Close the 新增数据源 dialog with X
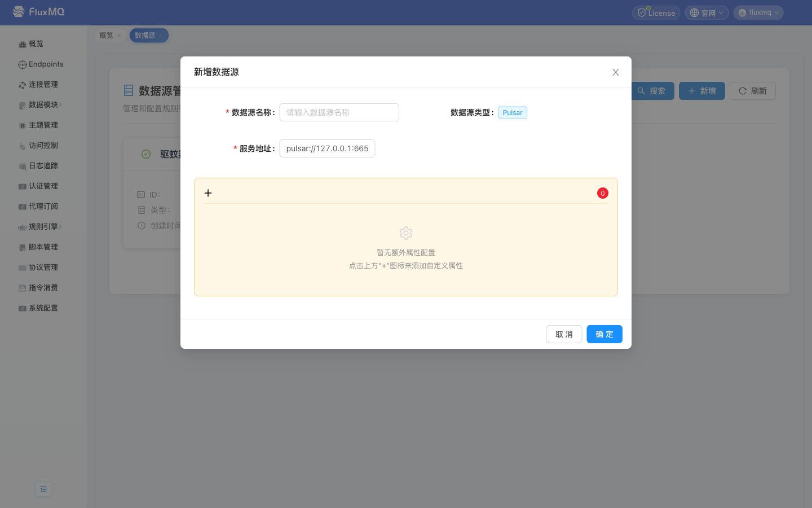 pyautogui.click(x=615, y=72)
